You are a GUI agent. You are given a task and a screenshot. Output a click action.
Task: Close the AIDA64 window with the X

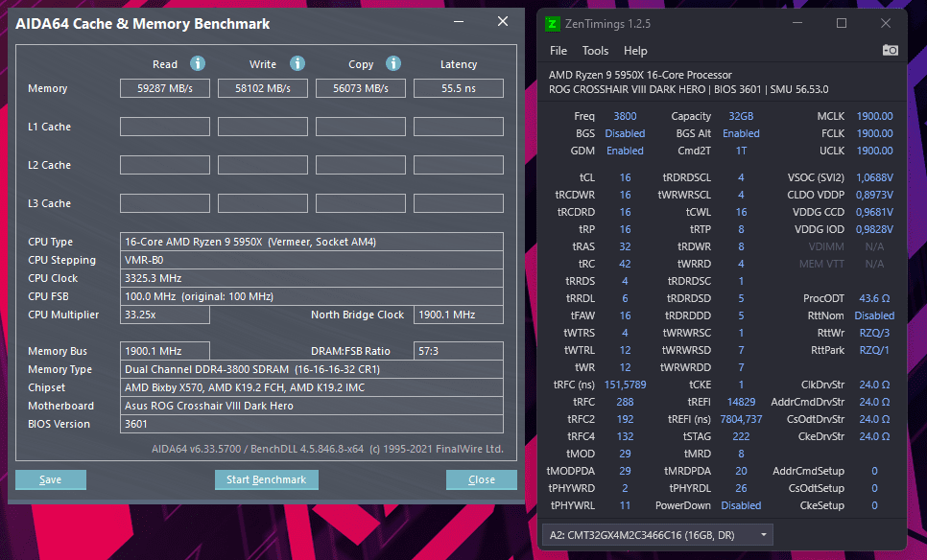click(x=503, y=22)
